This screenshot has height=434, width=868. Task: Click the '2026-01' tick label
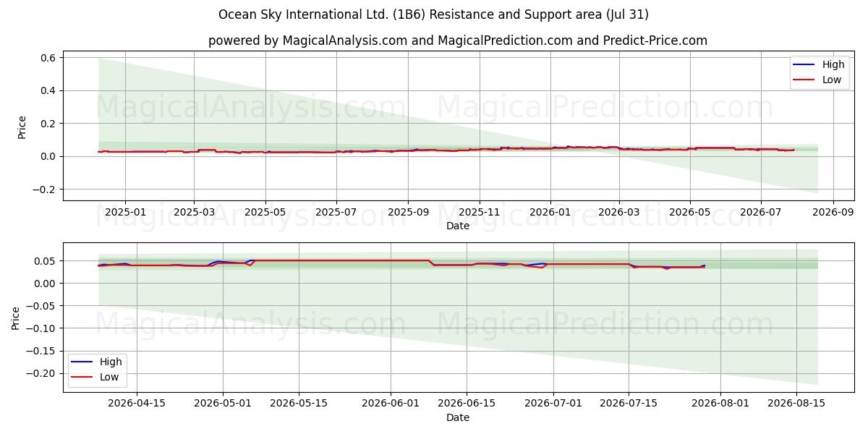pyautogui.click(x=550, y=212)
